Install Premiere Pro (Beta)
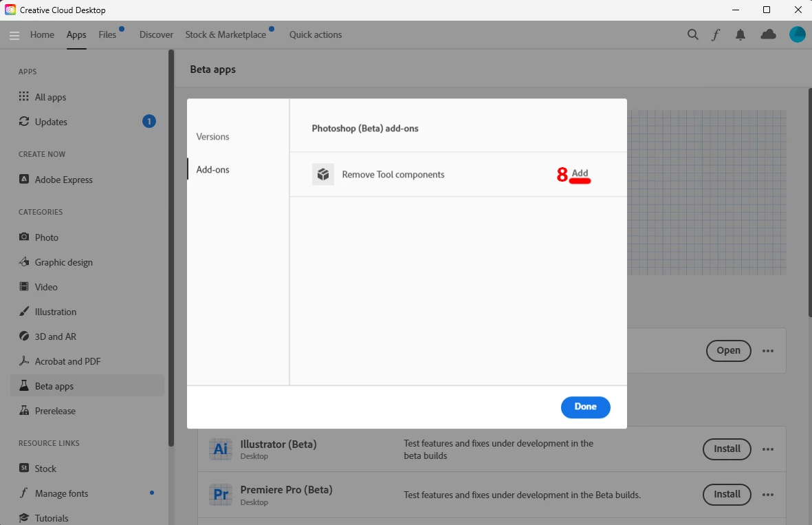 coord(727,495)
